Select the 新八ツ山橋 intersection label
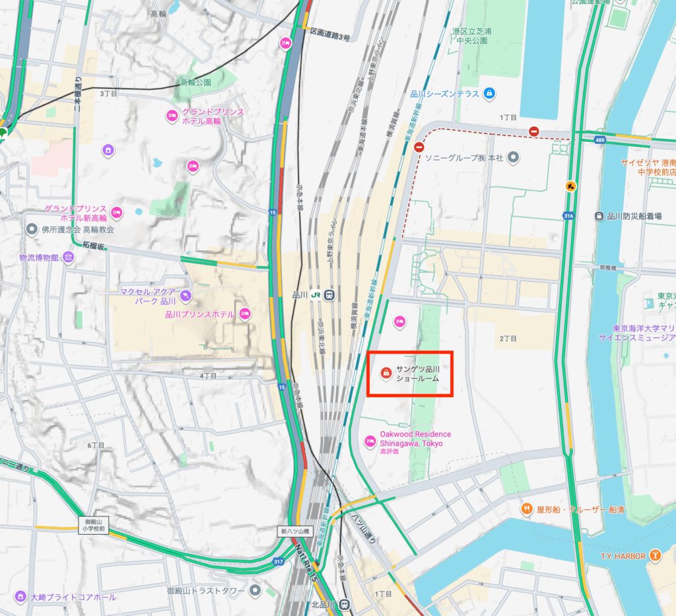This screenshot has height=616, width=676. pos(295,531)
